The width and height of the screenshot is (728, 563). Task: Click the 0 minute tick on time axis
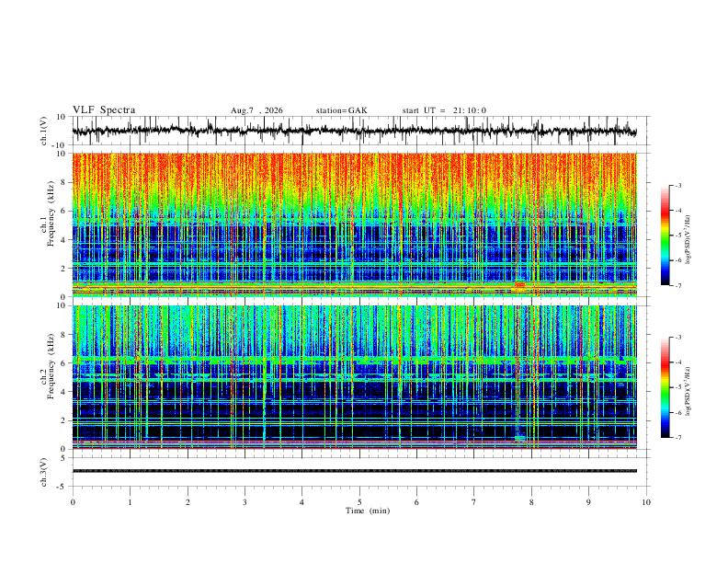coord(73,502)
